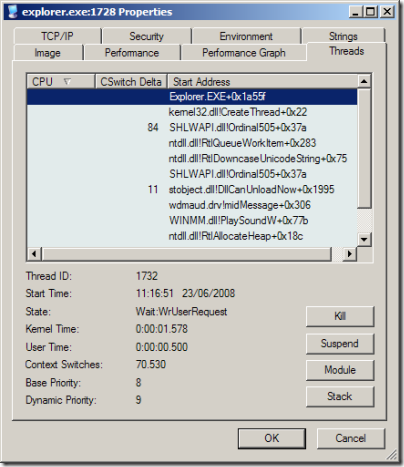Image resolution: width=404 pixels, height=467 pixels.
Task: Suspend the selected thread
Action: [340, 343]
